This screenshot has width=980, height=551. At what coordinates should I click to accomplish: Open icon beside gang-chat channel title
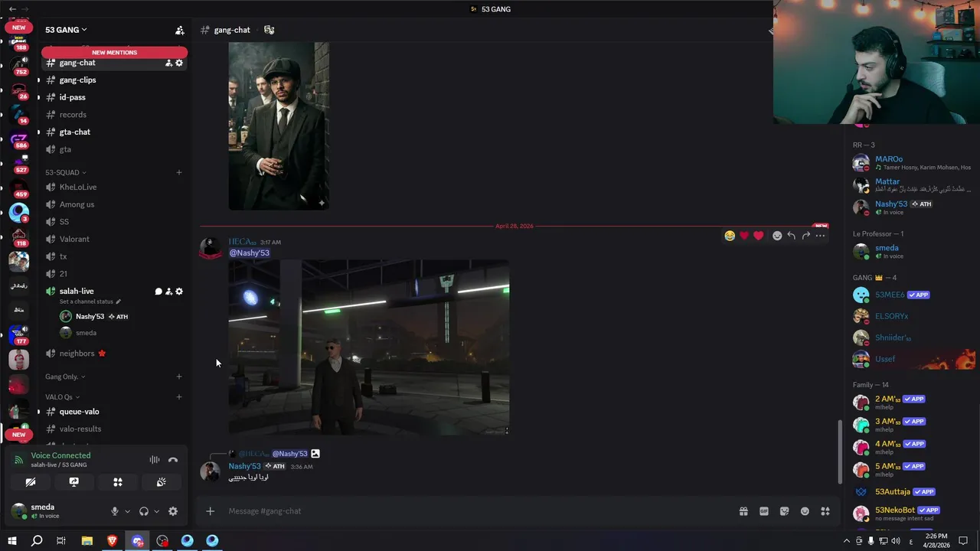(x=269, y=30)
